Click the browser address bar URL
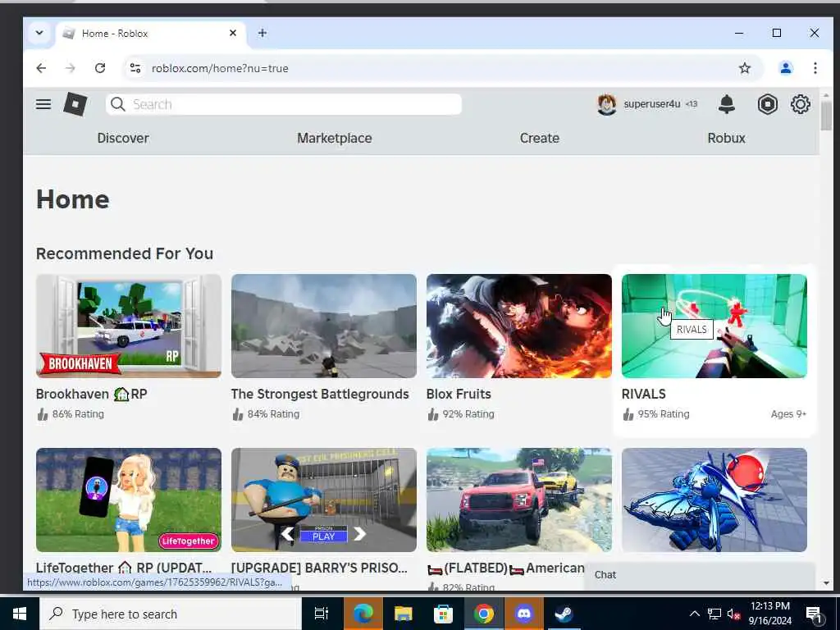The height and width of the screenshot is (630, 840). 220,68
